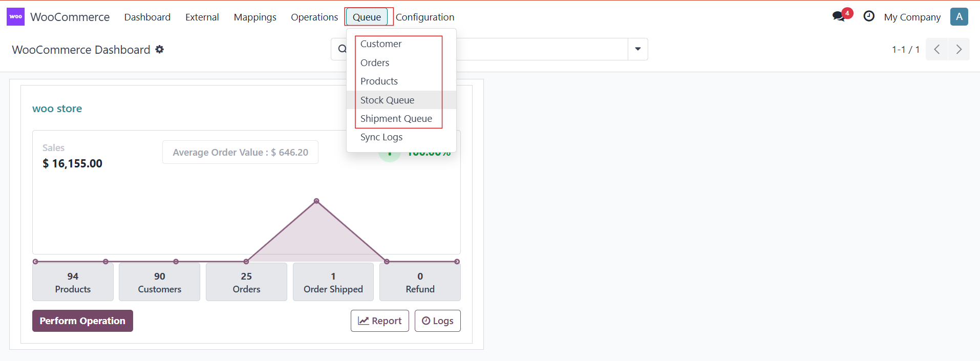Open the 94 Products tile

(x=73, y=282)
